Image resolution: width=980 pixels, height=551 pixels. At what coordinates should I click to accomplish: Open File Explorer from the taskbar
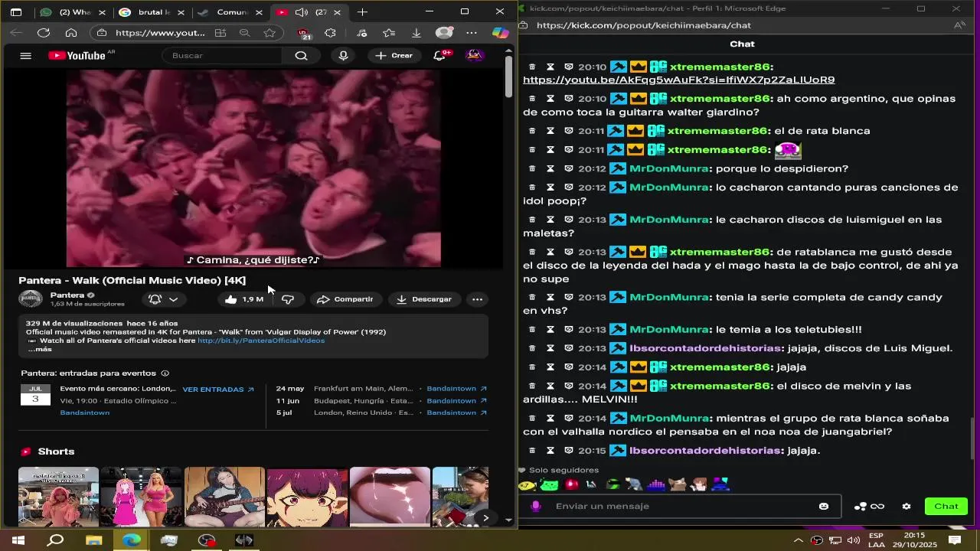click(x=93, y=540)
